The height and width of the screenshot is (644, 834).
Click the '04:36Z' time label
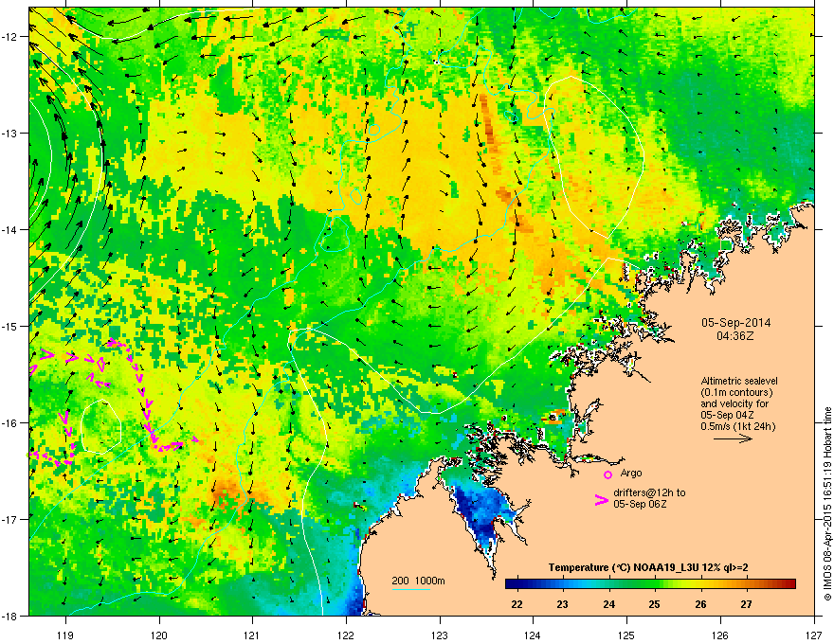pos(735,336)
